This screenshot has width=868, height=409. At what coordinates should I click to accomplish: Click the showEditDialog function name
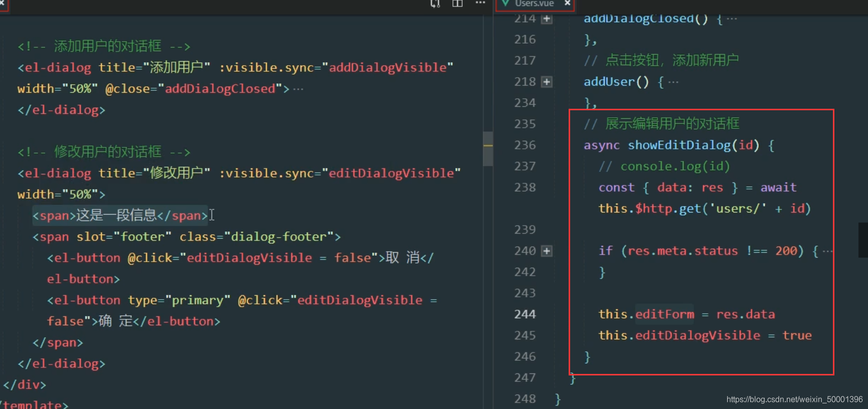coord(679,145)
